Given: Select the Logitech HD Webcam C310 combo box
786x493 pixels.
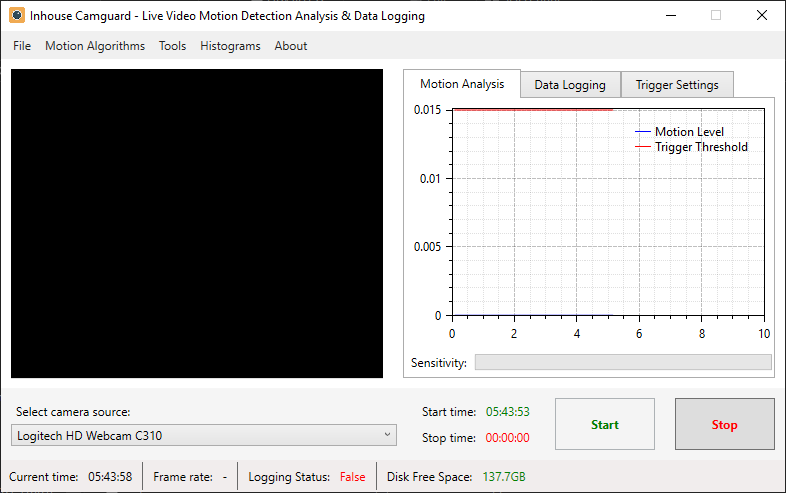Looking at the screenshot, I should tap(204, 435).
